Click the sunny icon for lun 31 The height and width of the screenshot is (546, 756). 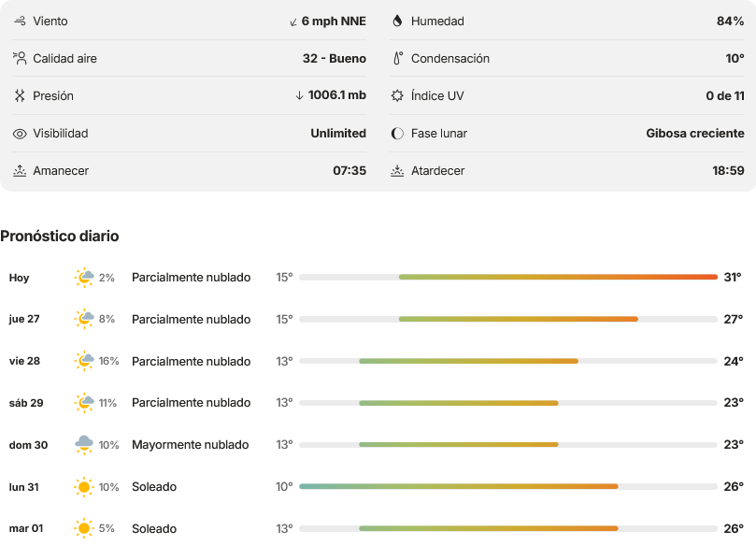(x=84, y=487)
